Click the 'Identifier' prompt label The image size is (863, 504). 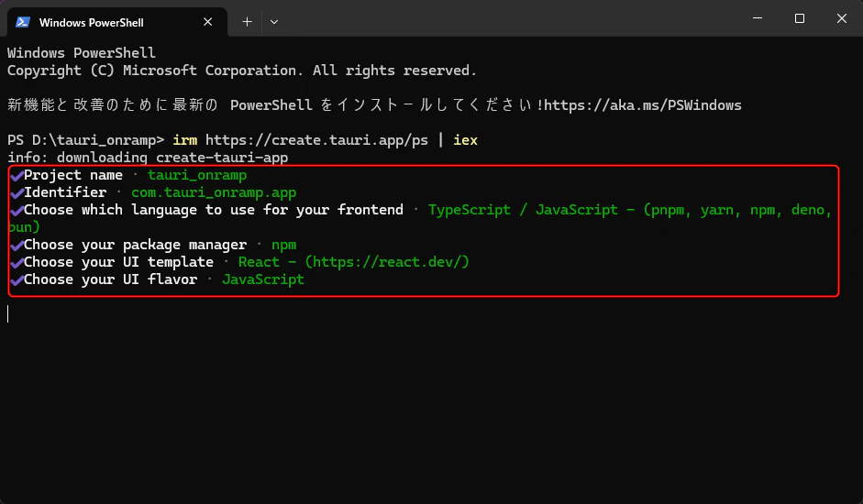(x=65, y=192)
